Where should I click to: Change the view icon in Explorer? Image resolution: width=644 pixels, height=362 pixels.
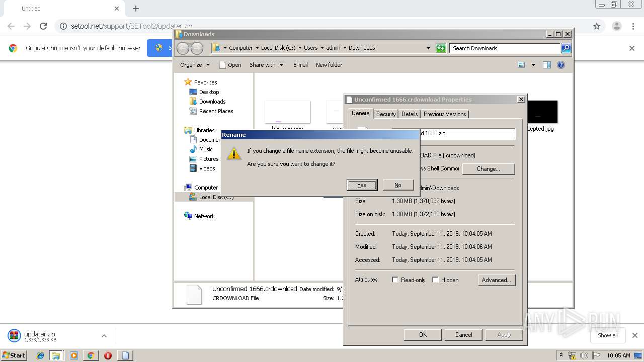(x=521, y=65)
